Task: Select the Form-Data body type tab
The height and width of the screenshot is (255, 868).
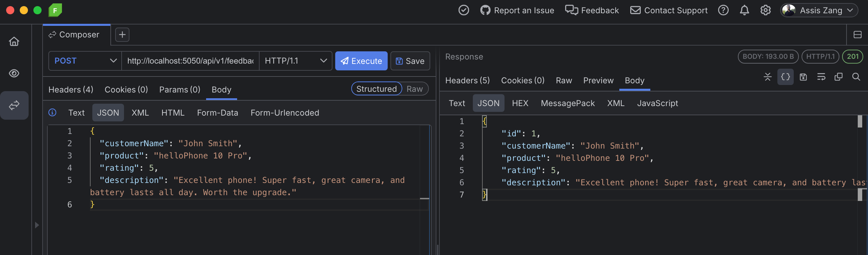Action: pyautogui.click(x=217, y=113)
